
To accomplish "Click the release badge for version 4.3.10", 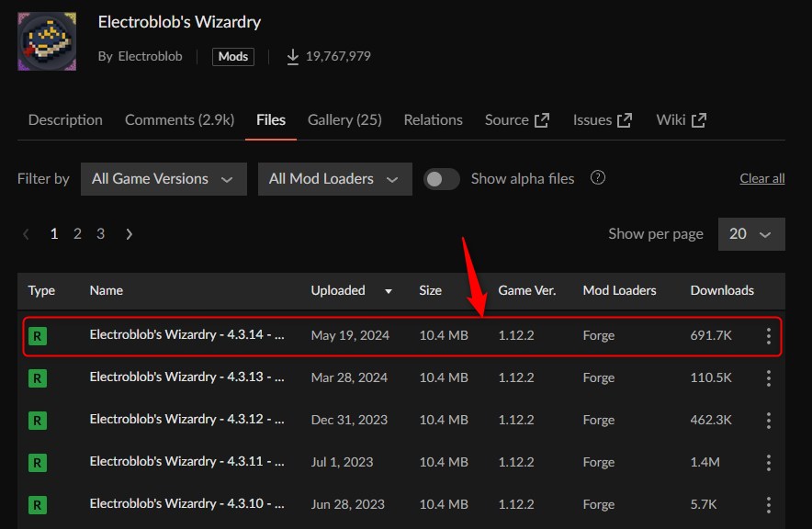I will pos(38,505).
